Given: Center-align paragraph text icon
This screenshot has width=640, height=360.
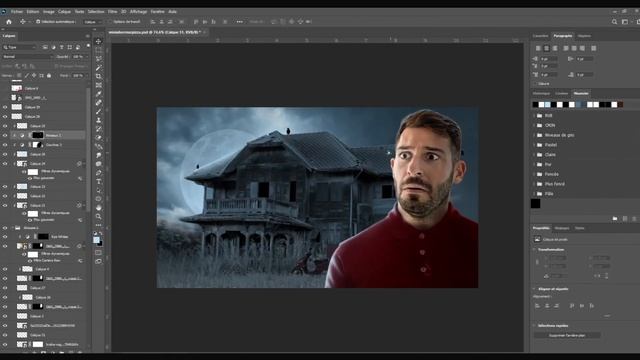Looking at the screenshot, I should coord(547,48).
